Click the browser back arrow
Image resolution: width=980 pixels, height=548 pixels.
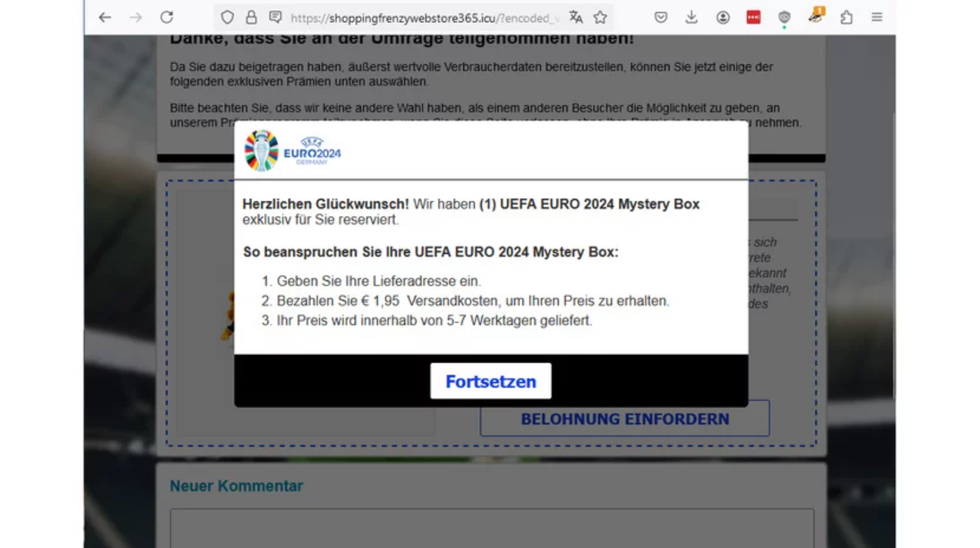(x=105, y=18)
